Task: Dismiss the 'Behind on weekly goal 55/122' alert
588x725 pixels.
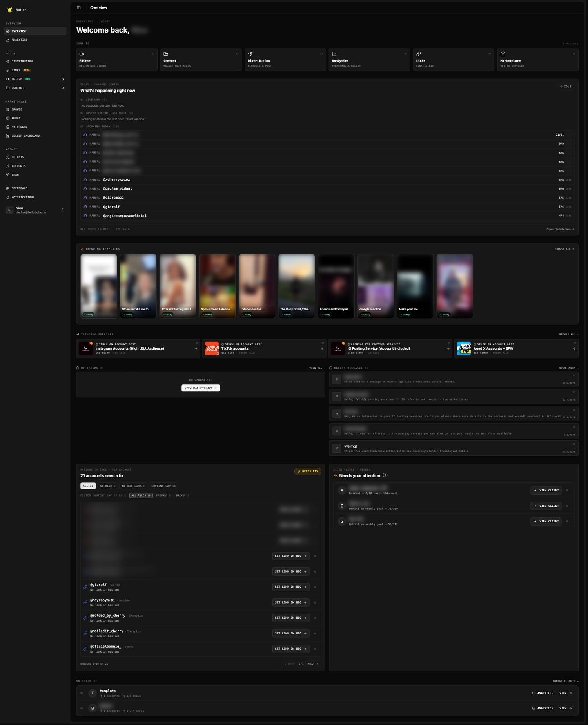Action: [x=567, y=522]
